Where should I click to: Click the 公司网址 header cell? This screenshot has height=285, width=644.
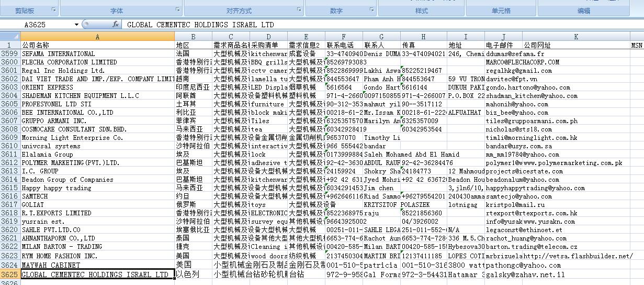pyautogui.click(x=576, y=45)
